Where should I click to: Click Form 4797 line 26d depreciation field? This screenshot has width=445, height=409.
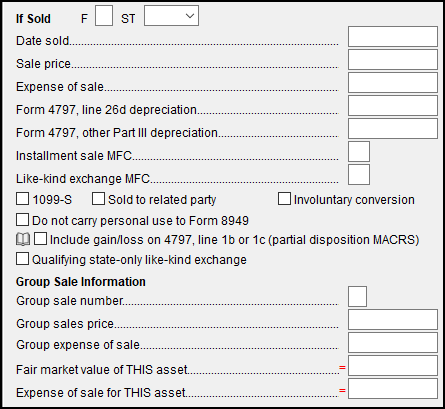click(x=393, y=106)
